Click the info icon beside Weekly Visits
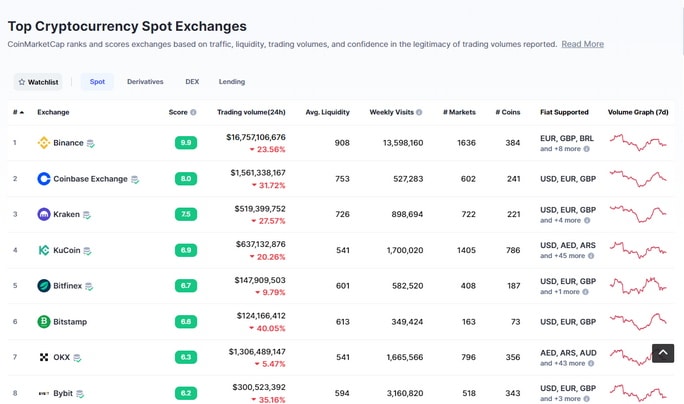This screenshot has height=404, width=684. coord(419,112)
